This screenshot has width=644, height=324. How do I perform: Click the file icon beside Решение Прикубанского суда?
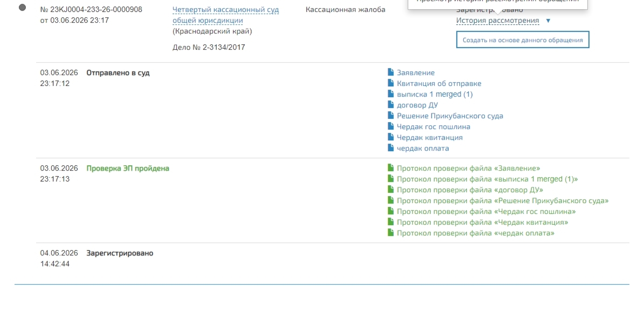pos(390,115)
